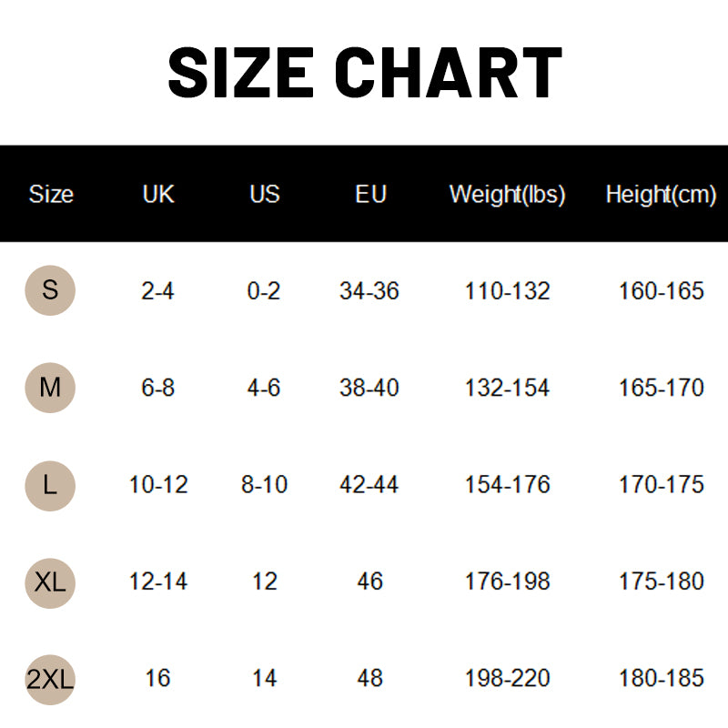Click the beige S size badge
Image resolution: width=728 pixels, height=728 pixels.
pyautogui.click(x=50, y=290)
